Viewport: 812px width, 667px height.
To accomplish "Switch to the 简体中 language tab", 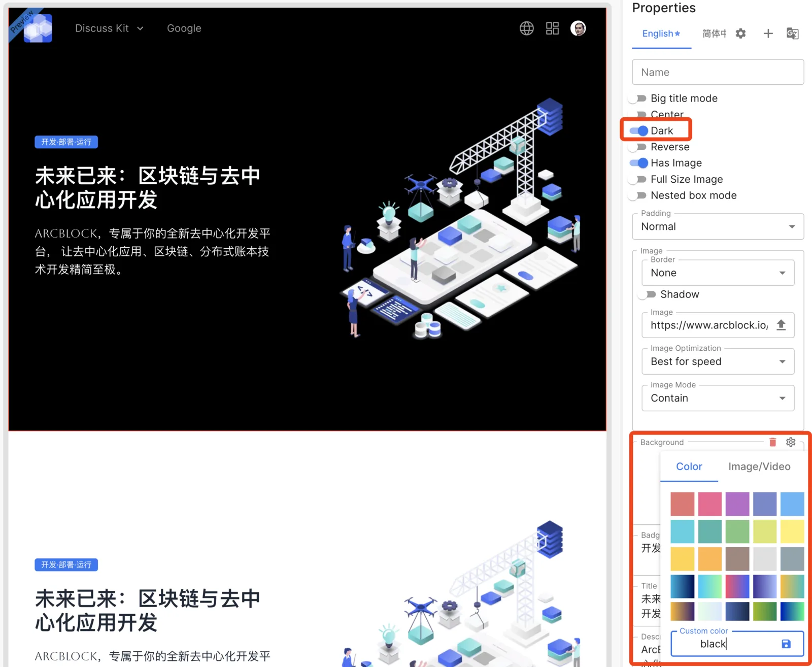I will [x=714, y=34].
